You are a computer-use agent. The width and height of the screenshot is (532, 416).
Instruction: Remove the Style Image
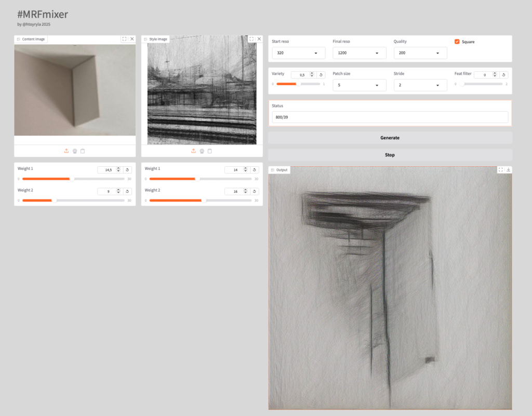(x=259, y=39)
